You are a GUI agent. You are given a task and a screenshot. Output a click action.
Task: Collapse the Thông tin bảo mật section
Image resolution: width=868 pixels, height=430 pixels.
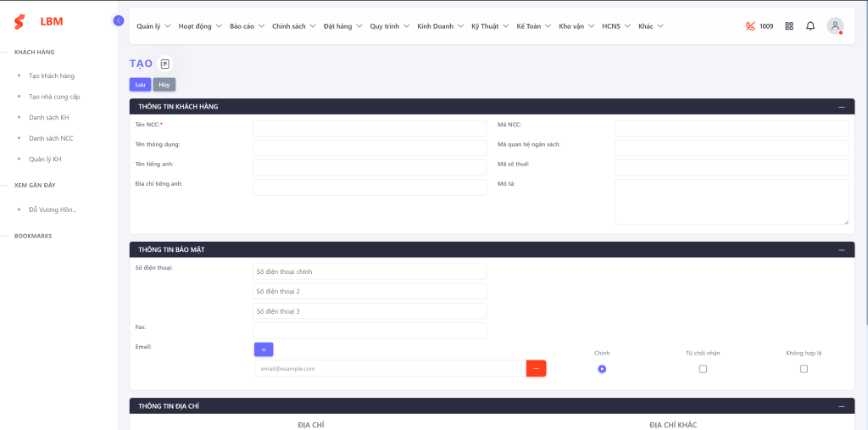(x=841, y=250)
